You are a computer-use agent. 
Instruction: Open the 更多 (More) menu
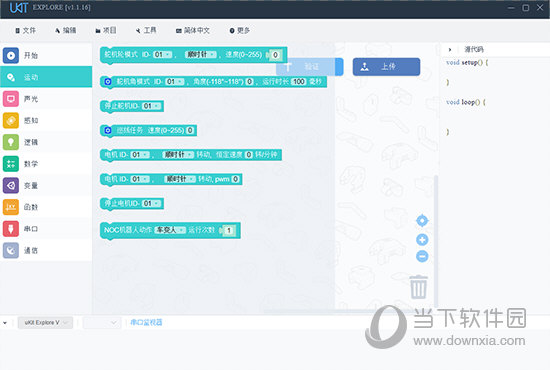click(x=240, y=31)
